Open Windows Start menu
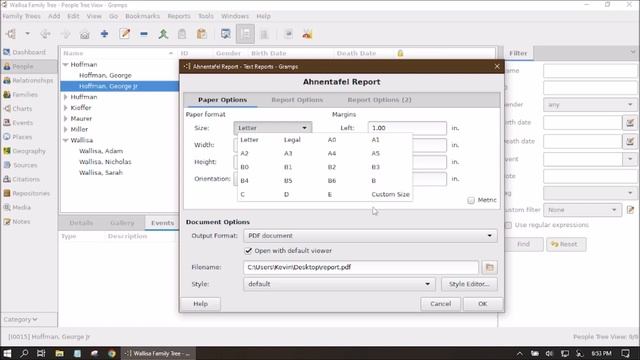 7,353
